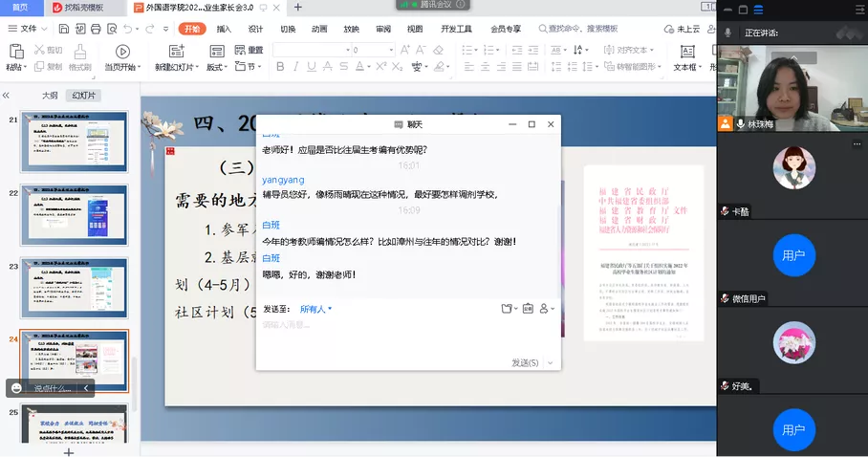This screenshot has height=457, width=868.
Task: Open the 所有人 recipient dropdown in chat
Action: (x=315, y=309)
